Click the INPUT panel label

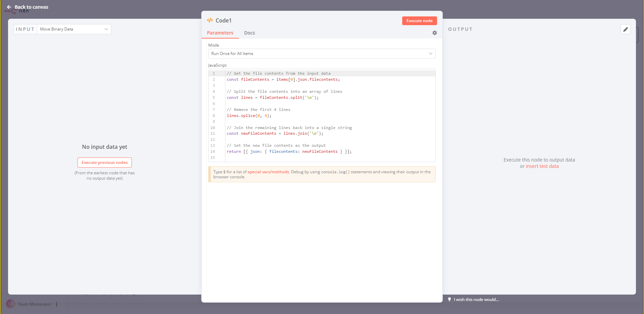[x=25, y=29]
